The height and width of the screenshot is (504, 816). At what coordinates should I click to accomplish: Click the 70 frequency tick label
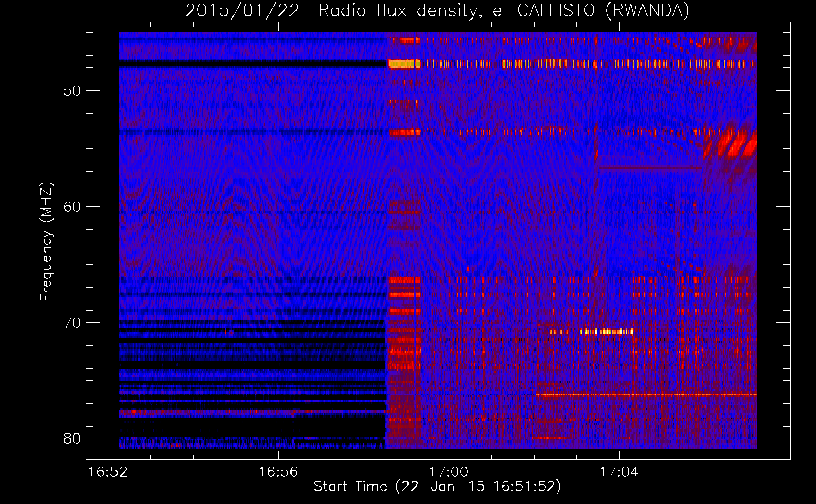tap(72, 323)
